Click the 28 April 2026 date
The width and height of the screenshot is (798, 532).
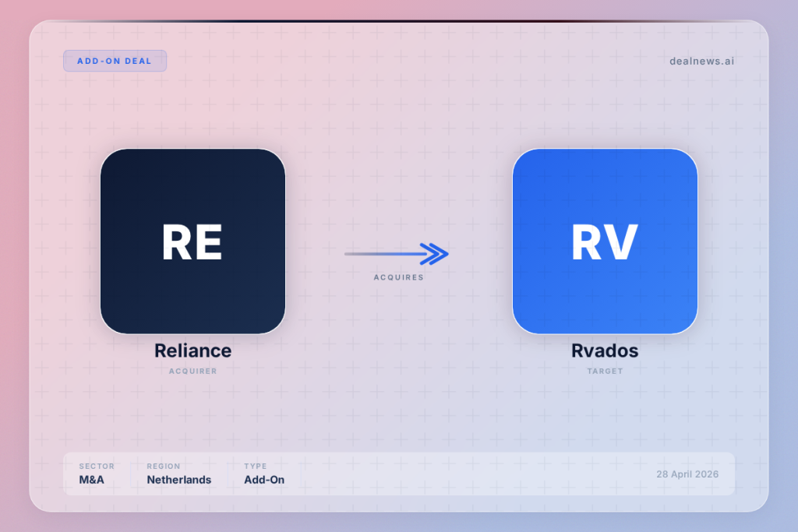[x=687, y=474]
